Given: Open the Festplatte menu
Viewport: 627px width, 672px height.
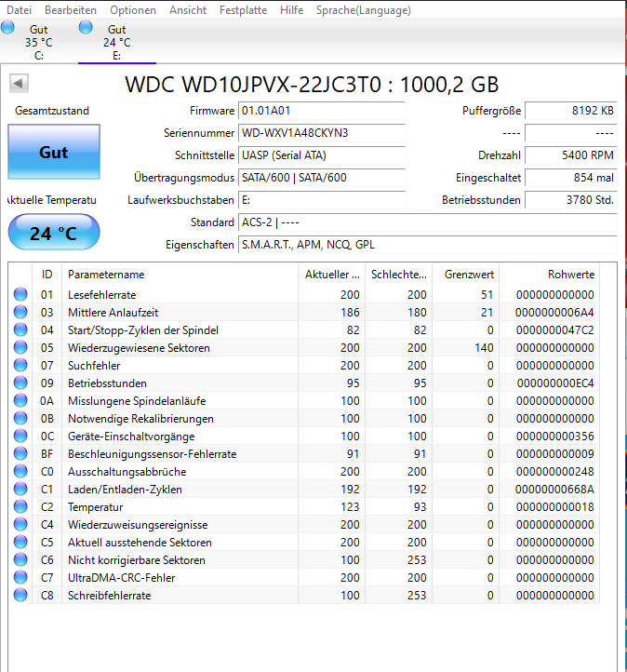Looking at the screenshot, I should click(x=243, y=10).
